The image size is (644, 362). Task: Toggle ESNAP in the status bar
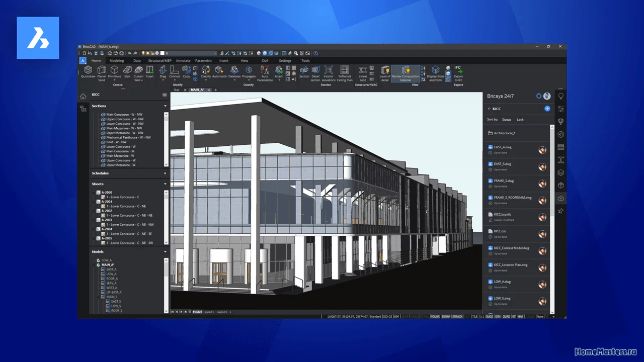(446, 317)
